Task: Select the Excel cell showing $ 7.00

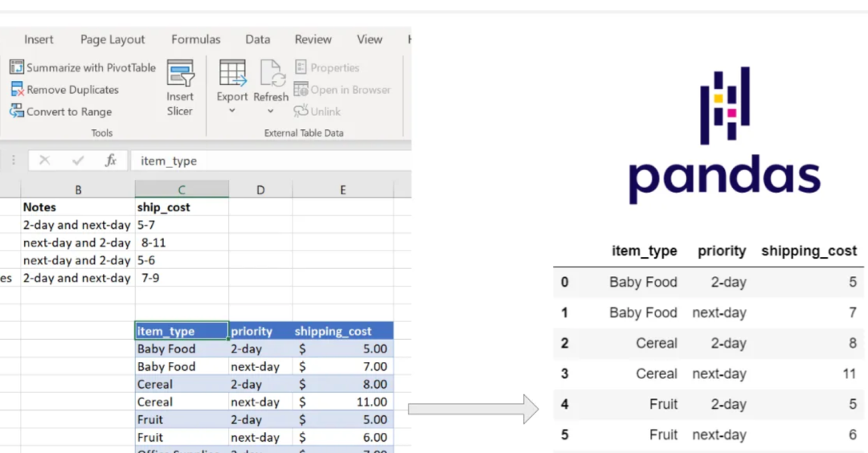Action: click(x=342, y=367)
